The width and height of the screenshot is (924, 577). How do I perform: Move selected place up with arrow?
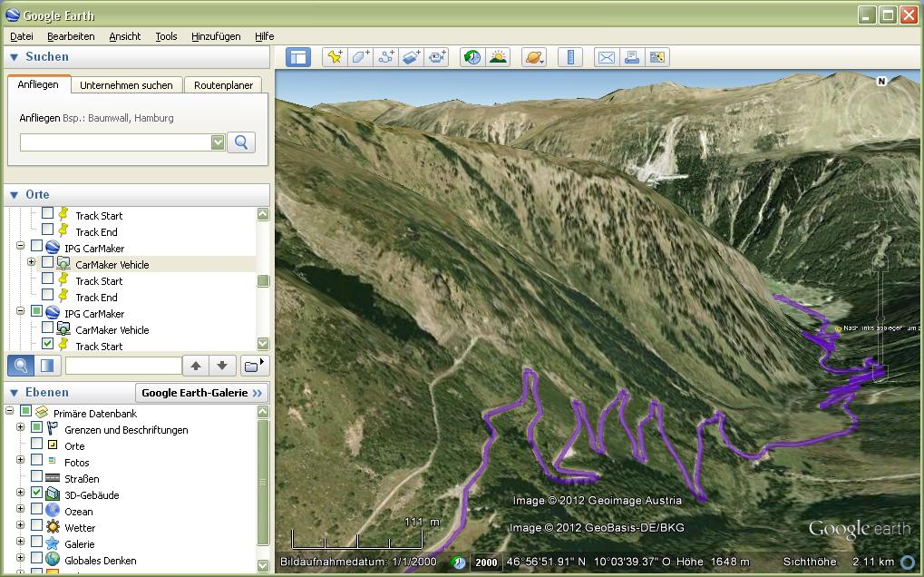click(x=196, y=366)
